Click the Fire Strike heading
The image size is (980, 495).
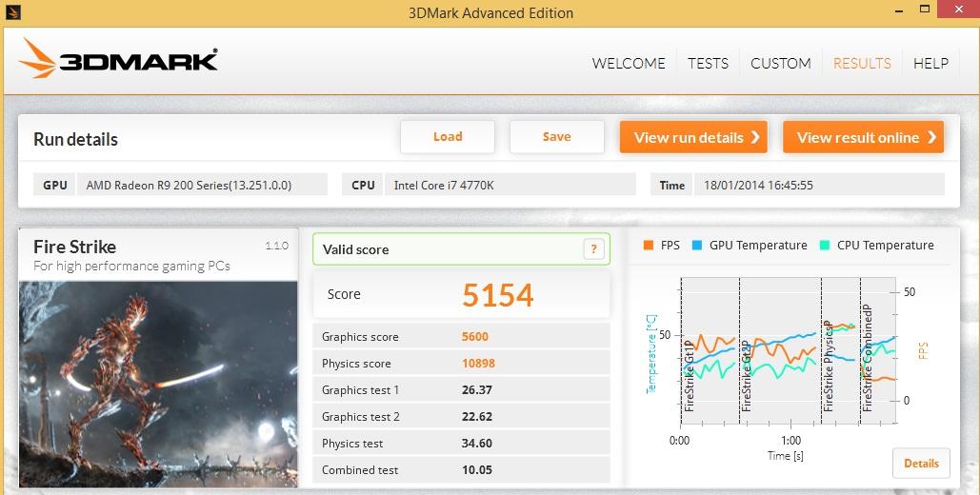point(75,247)
